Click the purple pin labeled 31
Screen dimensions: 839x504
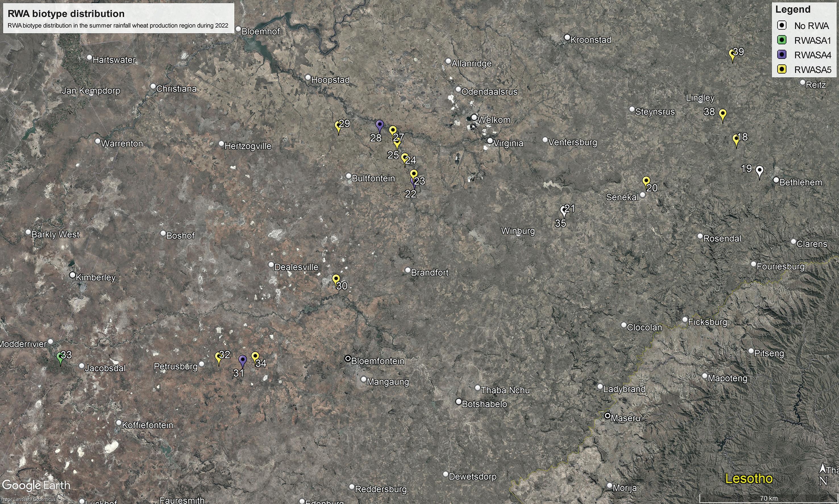click(242, 360)
